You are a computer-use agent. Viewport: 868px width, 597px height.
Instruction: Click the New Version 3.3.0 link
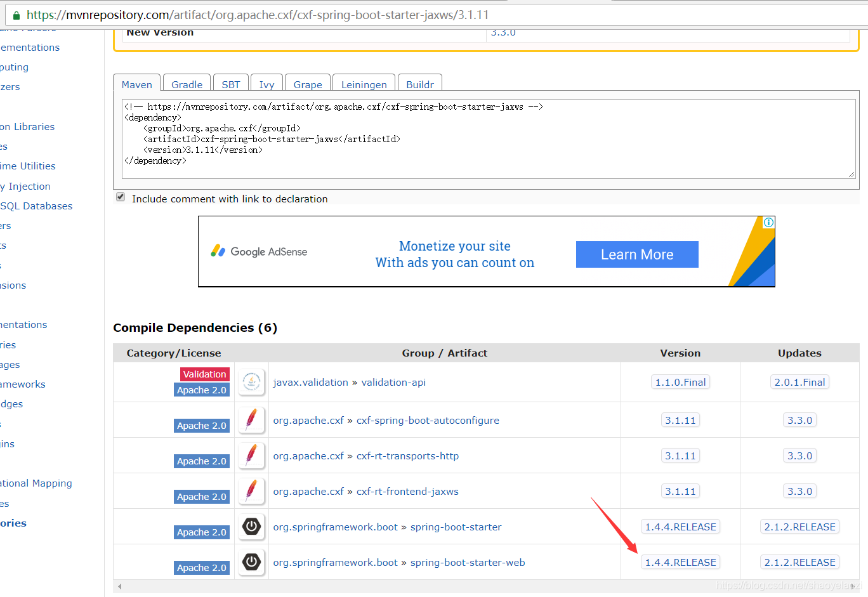(x=503, y=32)
